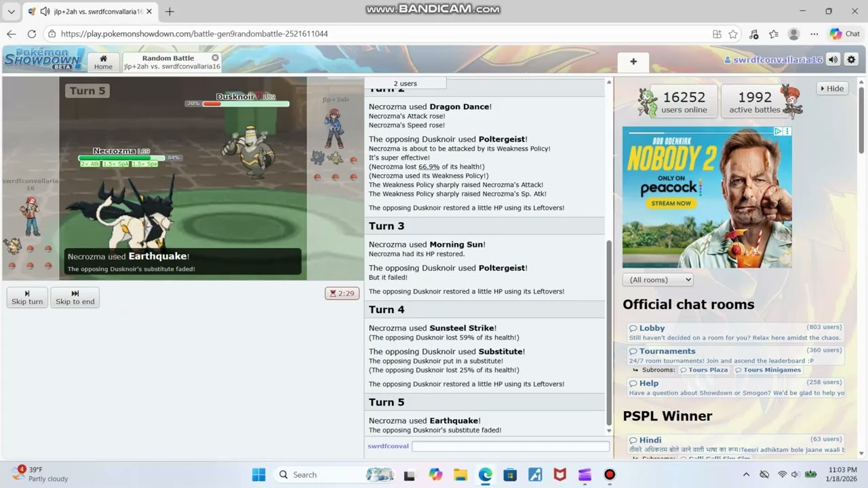The image size is (868, 488).
Task: View site information lock icon
Action: 52,34
